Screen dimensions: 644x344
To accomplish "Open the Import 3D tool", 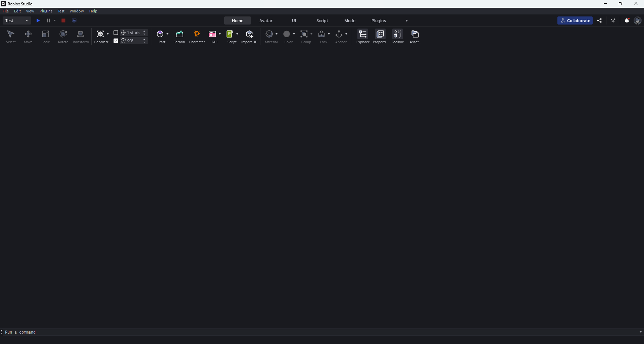I will pyautogui.click(x=249, y=37).
